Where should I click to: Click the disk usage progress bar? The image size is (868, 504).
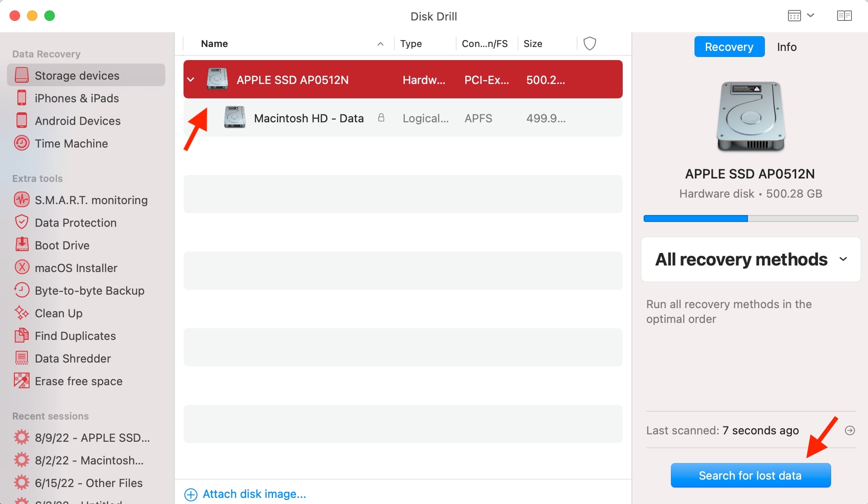coord(751,218)
